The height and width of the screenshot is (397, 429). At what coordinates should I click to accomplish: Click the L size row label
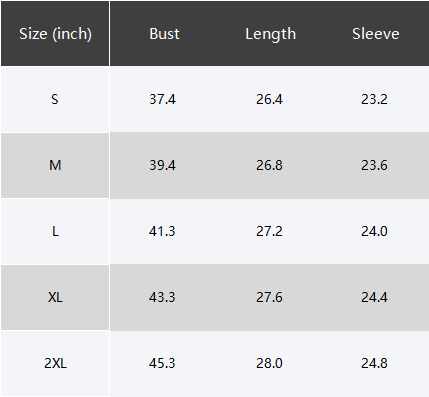(55, 231)
